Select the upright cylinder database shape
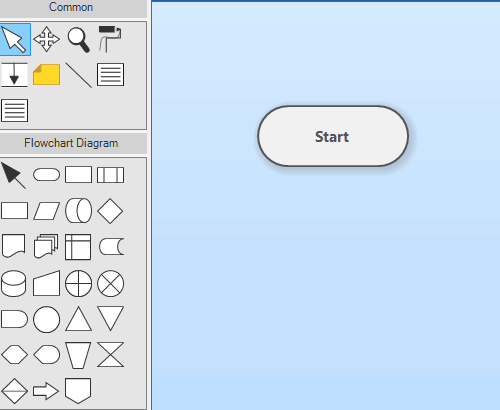500x410 pixels. pos(14,283)
